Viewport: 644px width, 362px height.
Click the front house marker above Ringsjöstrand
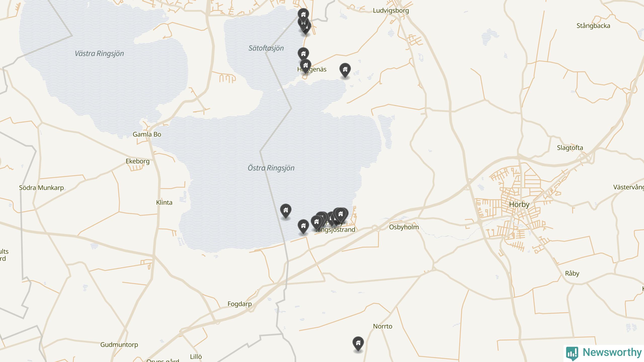[340, 215]
